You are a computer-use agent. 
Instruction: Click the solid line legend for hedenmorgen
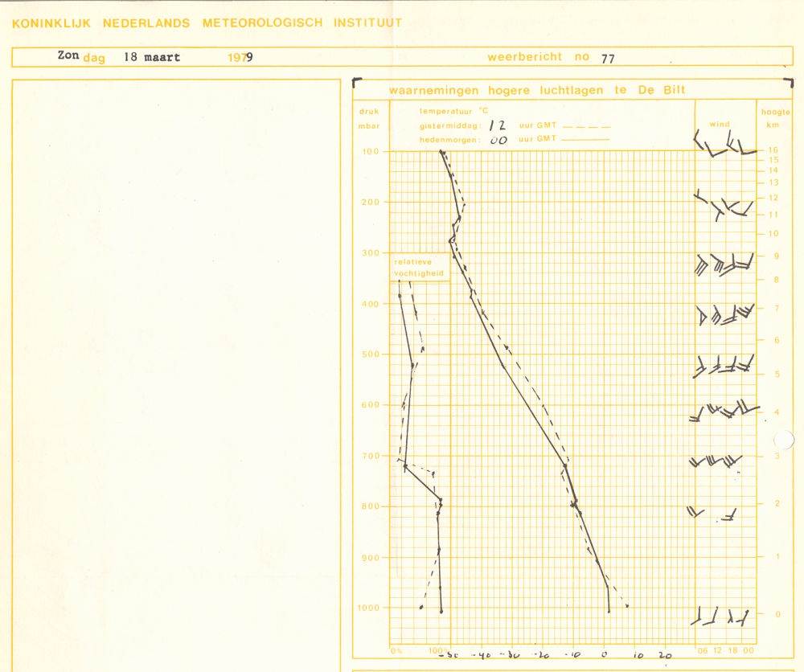click(587, 140)
